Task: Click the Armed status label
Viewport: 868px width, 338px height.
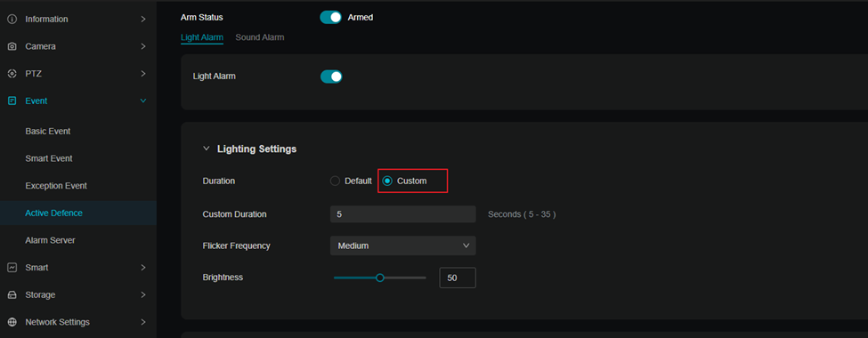Action: pos(361,17)
